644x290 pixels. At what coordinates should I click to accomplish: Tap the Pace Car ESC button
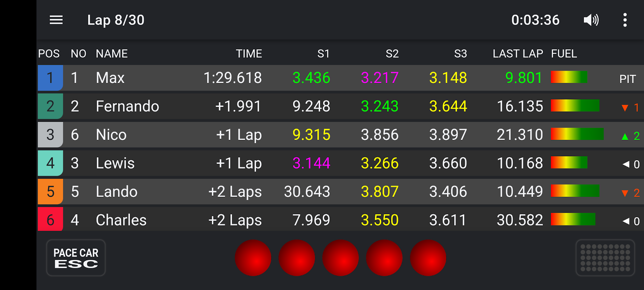tap(76, 258)
